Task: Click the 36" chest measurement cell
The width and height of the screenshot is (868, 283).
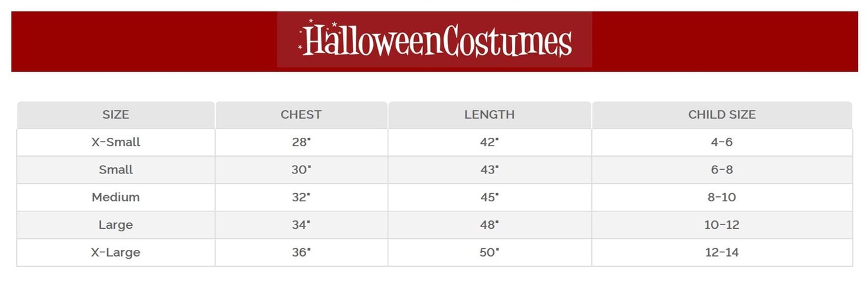Action: 301,252
